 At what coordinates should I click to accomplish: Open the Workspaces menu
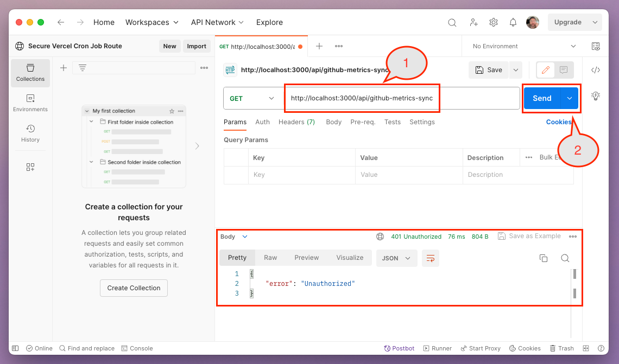[x=151, y=22]
